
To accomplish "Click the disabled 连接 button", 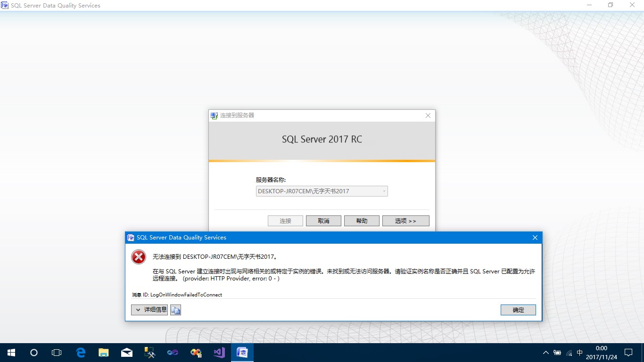I will pyautogui.click(x=285, y=221).
